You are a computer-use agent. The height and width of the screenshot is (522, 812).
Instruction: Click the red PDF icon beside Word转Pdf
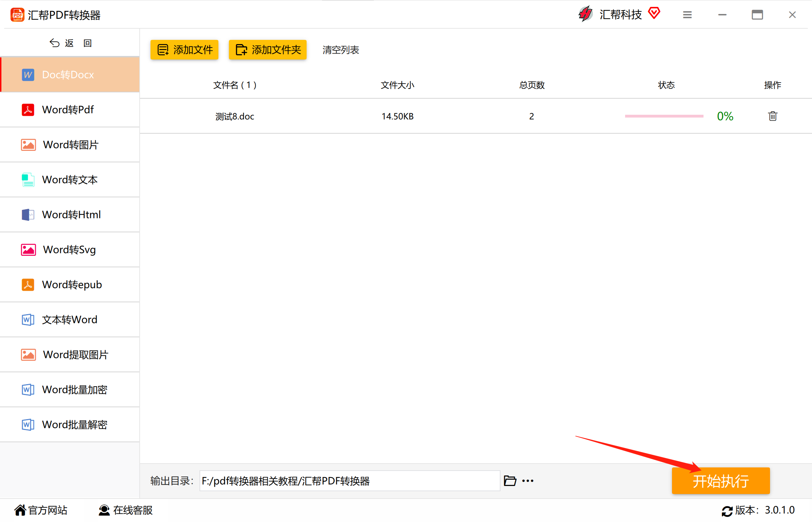pos(28,110)
